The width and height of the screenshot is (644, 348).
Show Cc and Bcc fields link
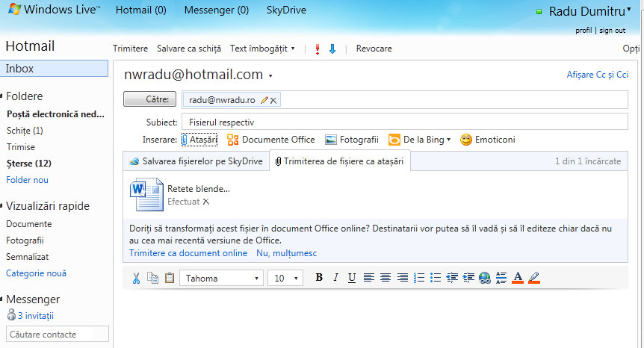598,75
